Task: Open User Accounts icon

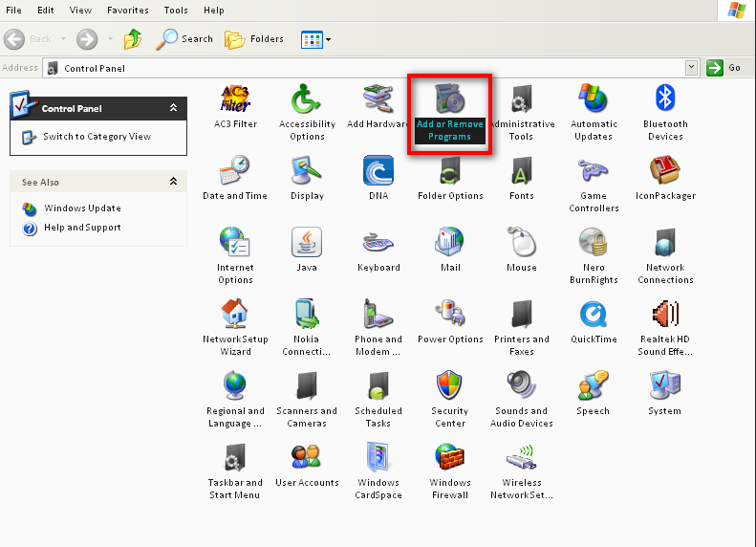Action: [307, 457]
